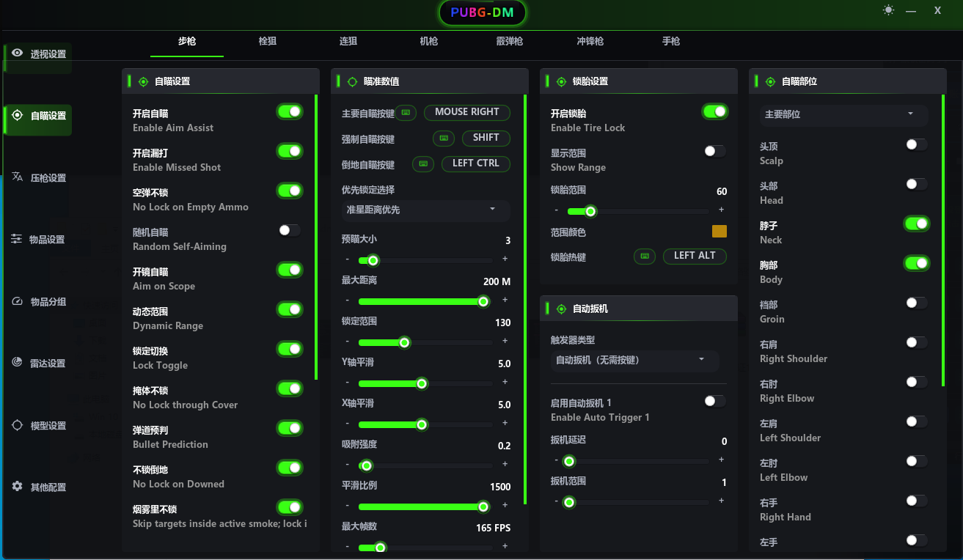Screen dimensions: 963x560
Task: Click the 自瞄部位 panel green scrollbar
Action: click(944, 240)
